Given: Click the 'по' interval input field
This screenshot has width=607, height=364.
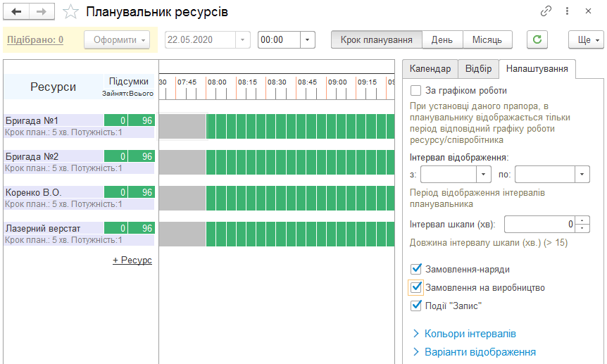Looking at the screenshot, I should (544, 175).
